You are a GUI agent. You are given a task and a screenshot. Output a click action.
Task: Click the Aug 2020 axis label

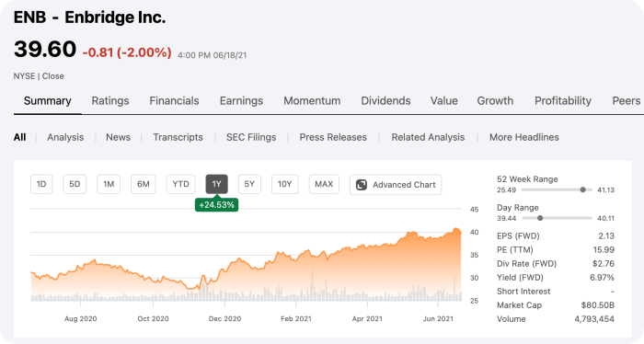[x=81, y=318]
